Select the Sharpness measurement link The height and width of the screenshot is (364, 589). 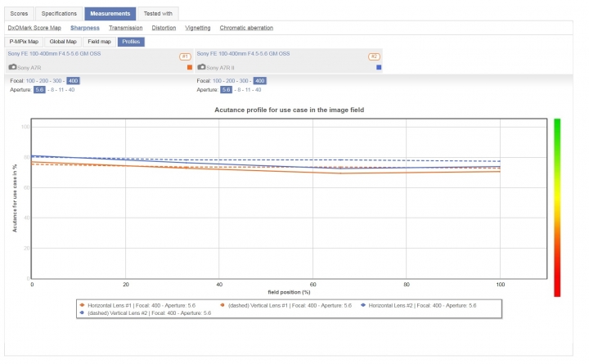(85, 28)
